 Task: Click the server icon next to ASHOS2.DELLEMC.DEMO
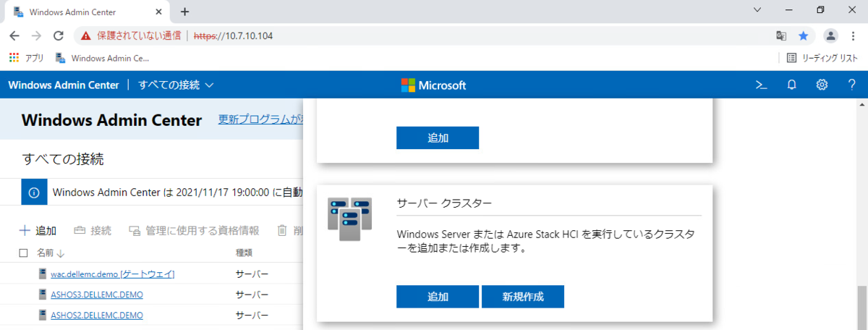click(x=43, y=315)
